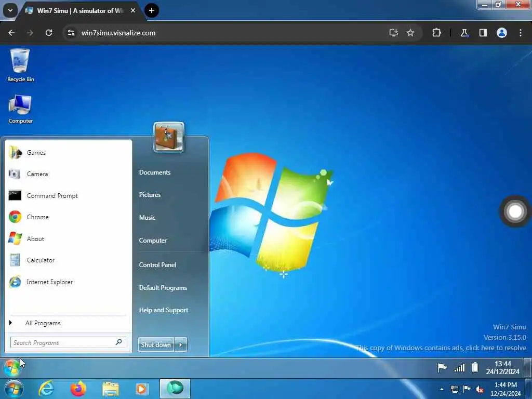
Task: Open the Chrome Labs flask icon
Action: [x=464, y=33]
